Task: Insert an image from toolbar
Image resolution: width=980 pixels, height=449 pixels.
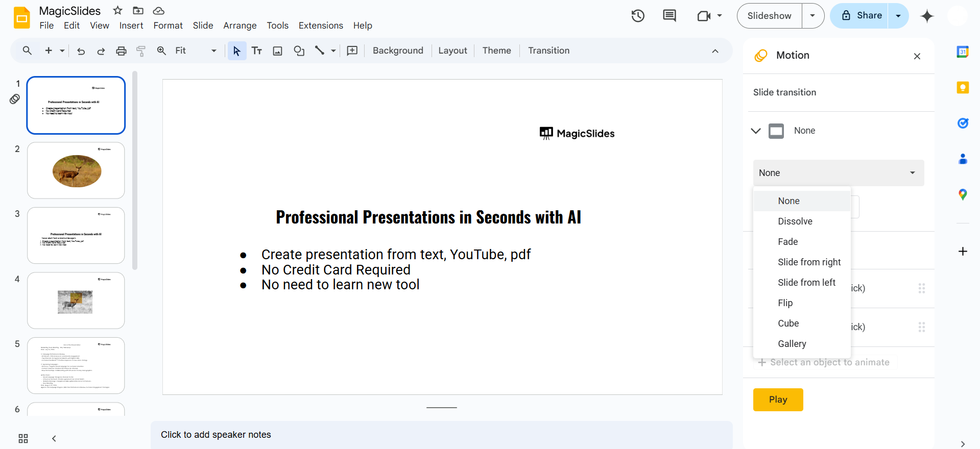Action: coord(277,51)
